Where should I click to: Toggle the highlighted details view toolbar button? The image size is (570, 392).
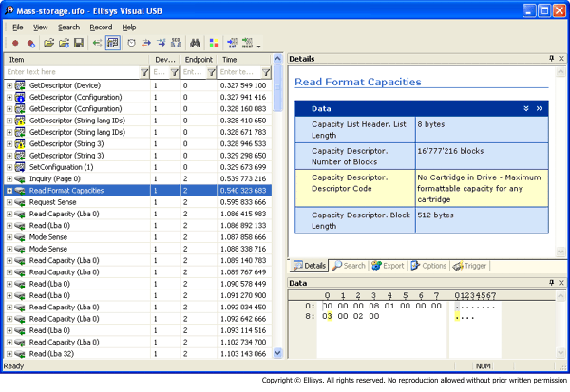[x=112, y=44]
